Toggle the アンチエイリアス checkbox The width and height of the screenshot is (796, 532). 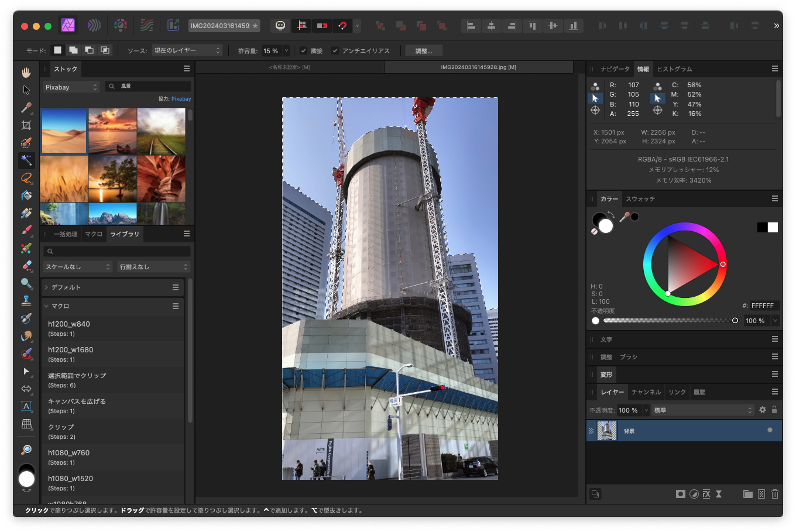tap(335, 51)
